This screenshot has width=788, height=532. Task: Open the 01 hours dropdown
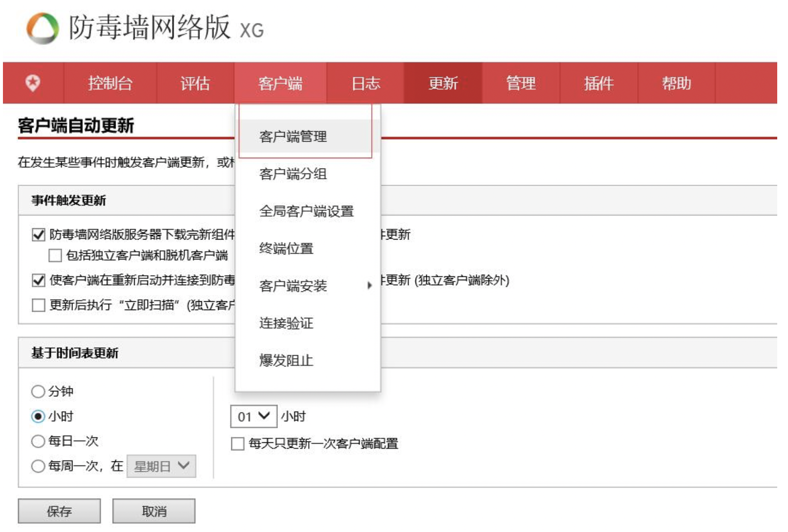click(254, 416)
